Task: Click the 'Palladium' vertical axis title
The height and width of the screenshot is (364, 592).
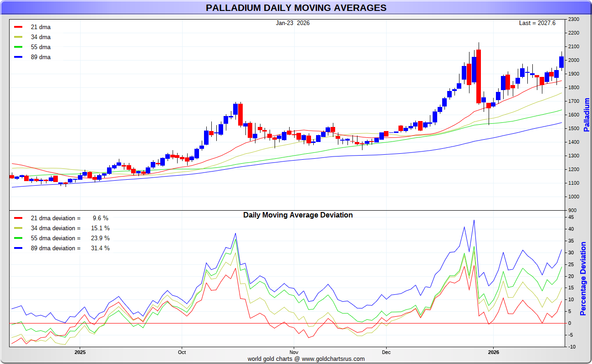Action: (587, 115)
